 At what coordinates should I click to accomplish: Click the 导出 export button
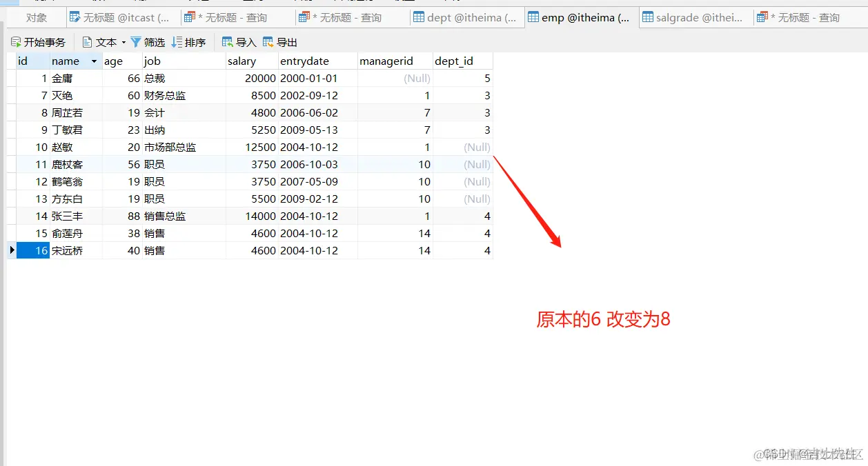pyautogui.click(x=280, y=43)
